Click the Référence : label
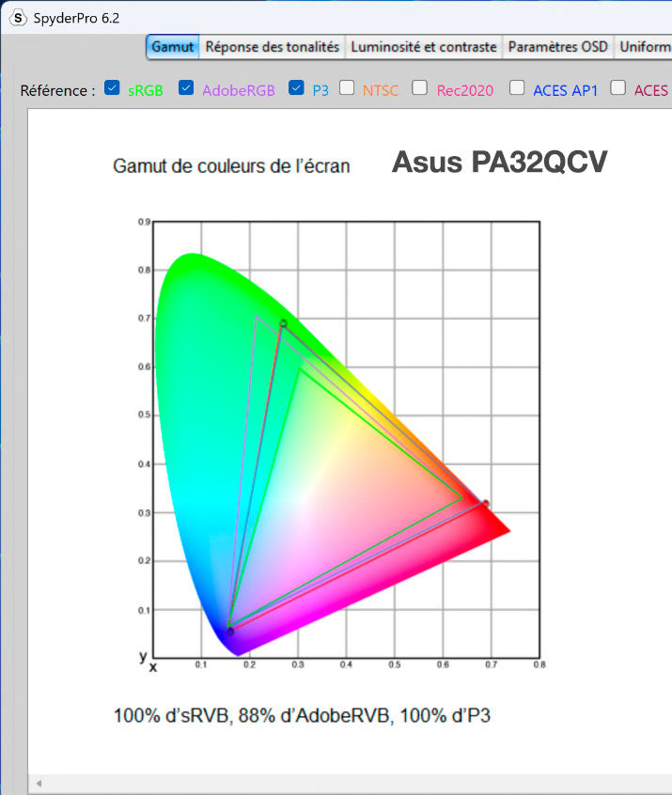The height and width of the screenshot is (795, 672). (x=58, y=91)
